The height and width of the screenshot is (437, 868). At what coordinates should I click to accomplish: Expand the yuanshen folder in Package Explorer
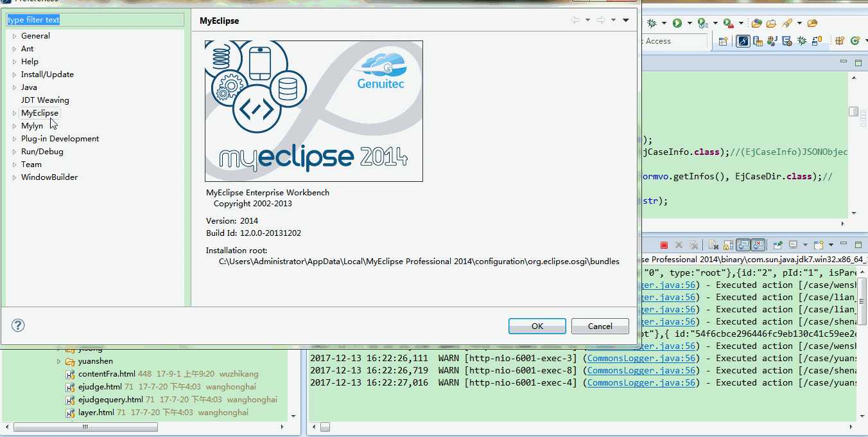59,361
